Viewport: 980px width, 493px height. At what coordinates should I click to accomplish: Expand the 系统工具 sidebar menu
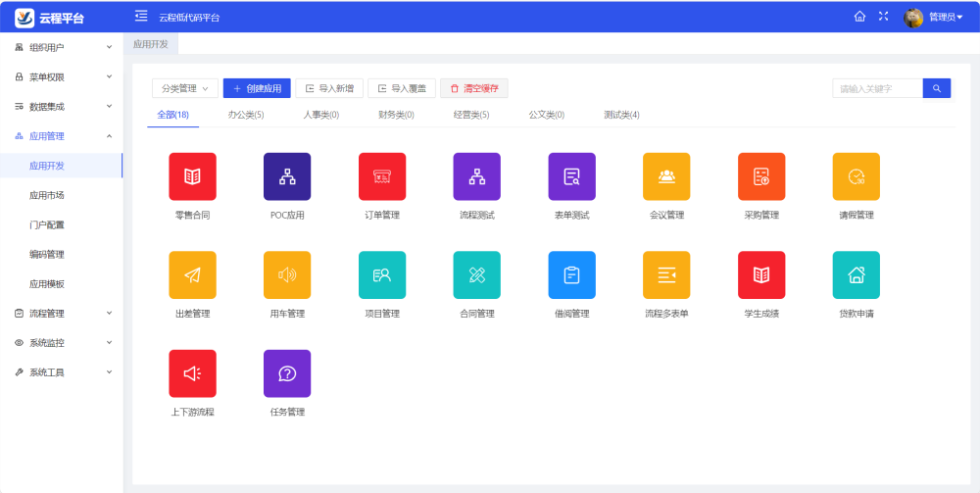pyautogui.click(x=61, y=372)
